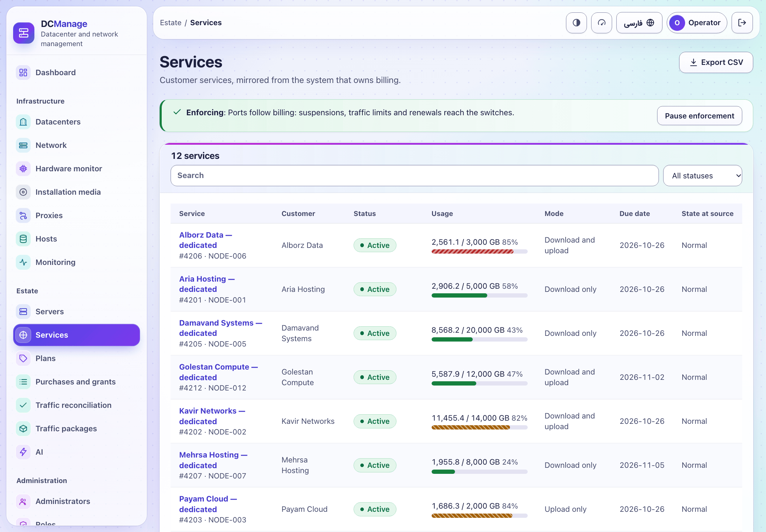The width and height of the screenshot is (766, 532).
Task: Click the logout icon in top bar
Action: (x=742, y=23)
